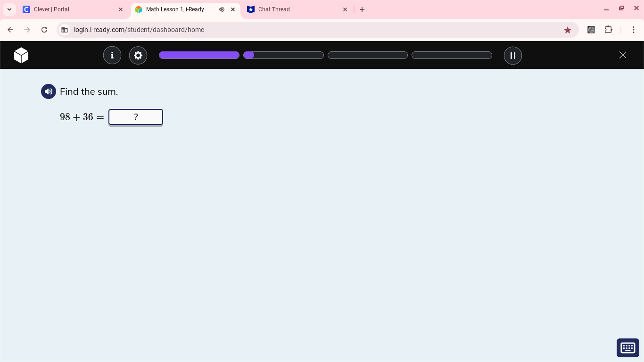Viewport: 644px width, 362px height.
Task: Expand the tab search dropdown
Action: pos(9,9)
